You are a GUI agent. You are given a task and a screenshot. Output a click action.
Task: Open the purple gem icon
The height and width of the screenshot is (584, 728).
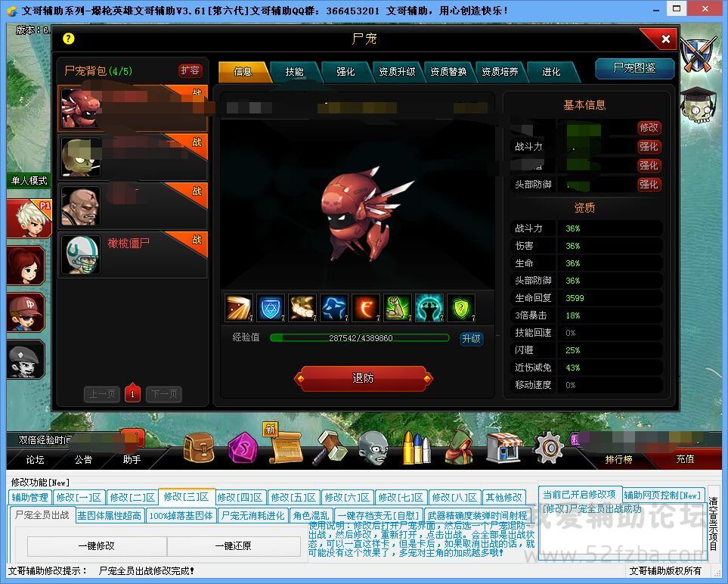(x=243, y=448)
